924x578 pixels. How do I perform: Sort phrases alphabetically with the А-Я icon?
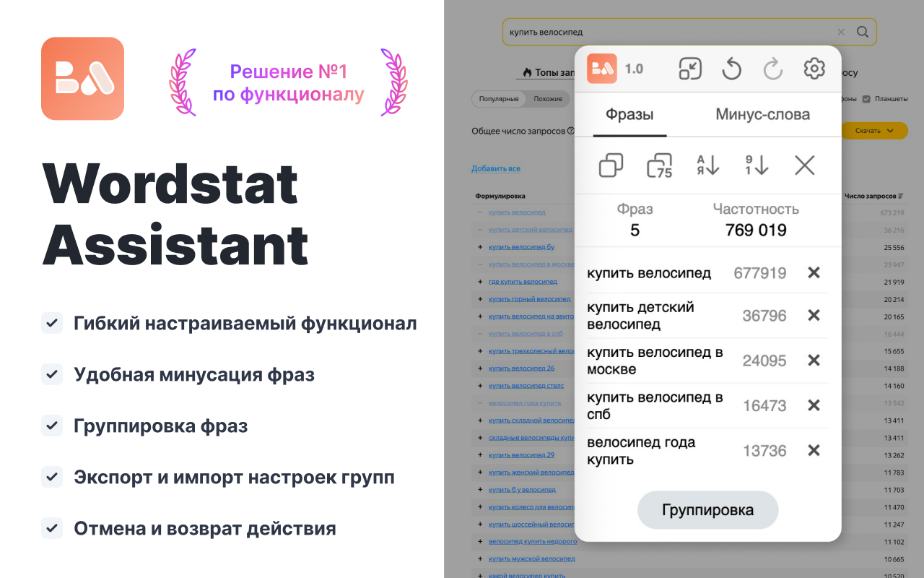point(707,165)
